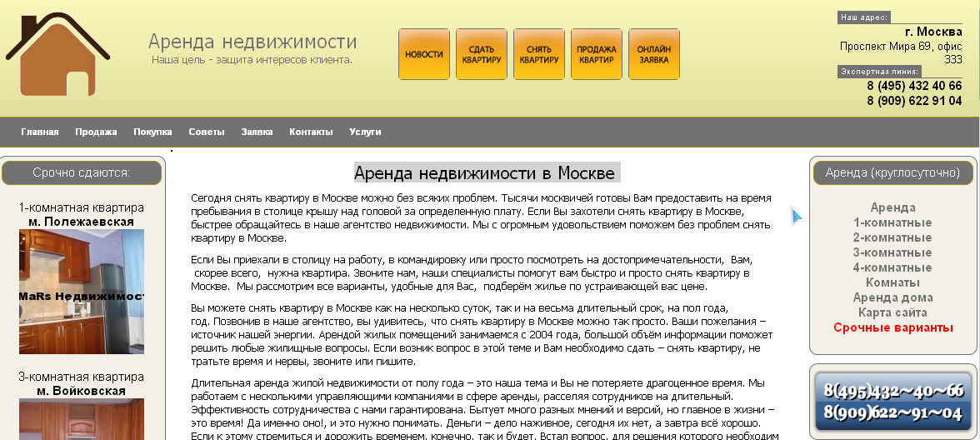The image size is (980, 440).
Task: Click the Срочно сдаются panel header
Action: point(82,172)
